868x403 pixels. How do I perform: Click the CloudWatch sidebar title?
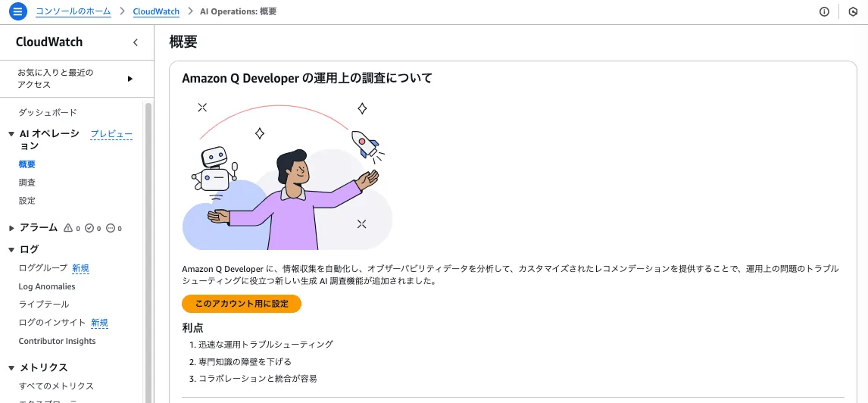49,42
